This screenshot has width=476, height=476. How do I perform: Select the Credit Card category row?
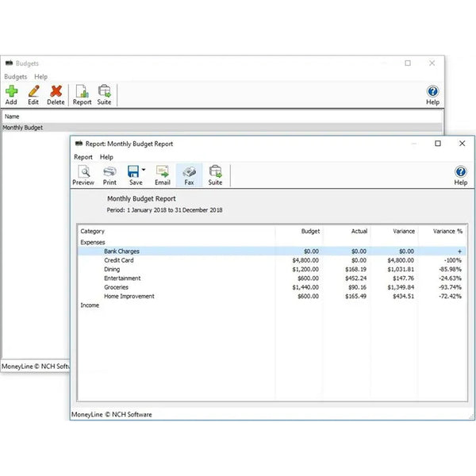(x=271, y=260)
